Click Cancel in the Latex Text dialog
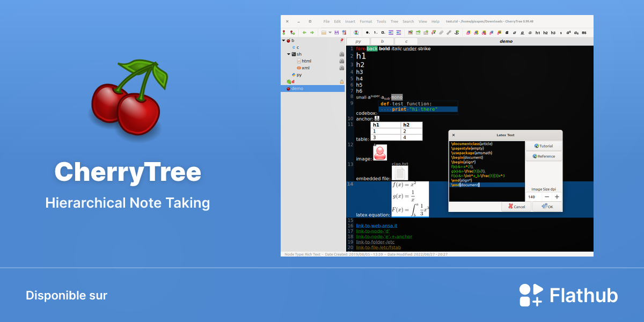This screenshot has height=322, width=644. point(516,207)
